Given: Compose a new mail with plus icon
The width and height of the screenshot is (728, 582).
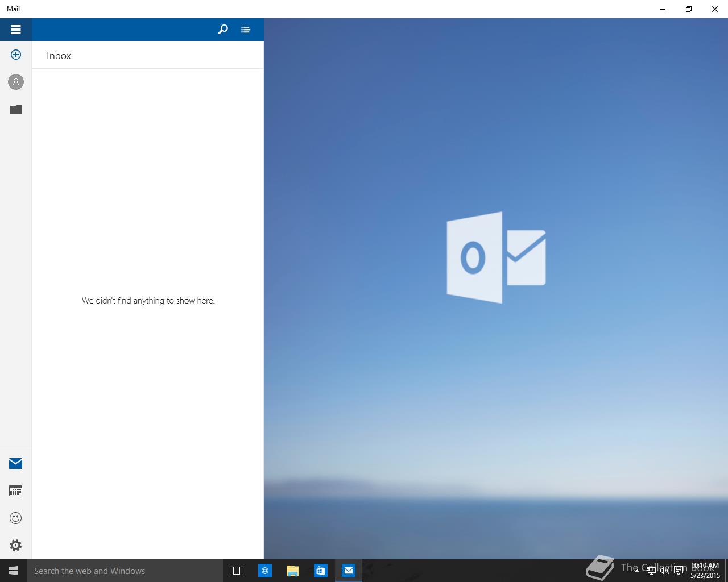Looking at the screenshot, I should pos(16,55).
